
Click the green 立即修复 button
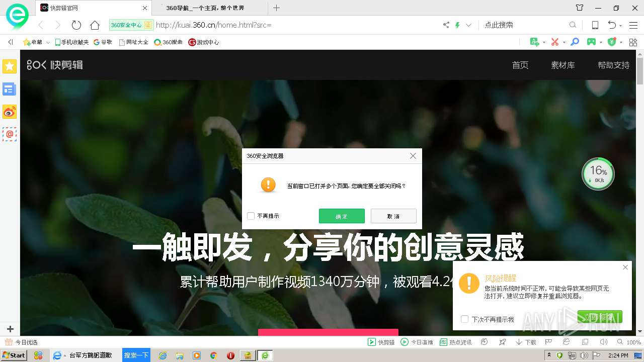point(600,317)
